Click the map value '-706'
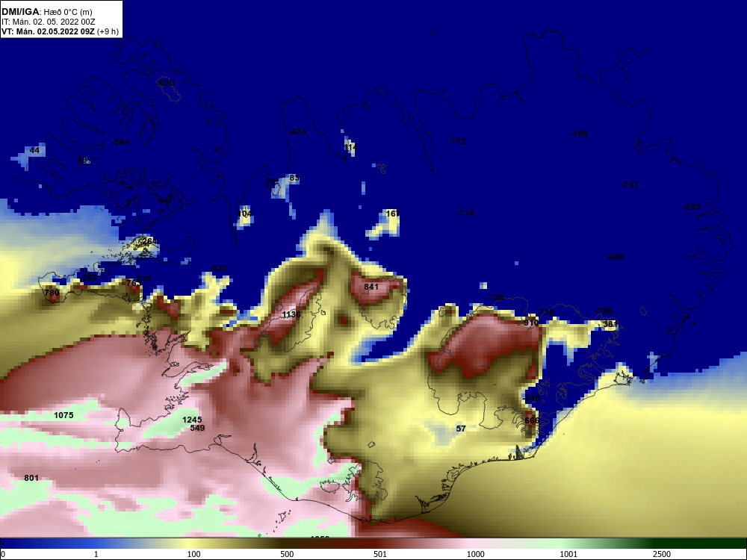The width and height of the screenshot is (747, 560). (x=604, y=311)
